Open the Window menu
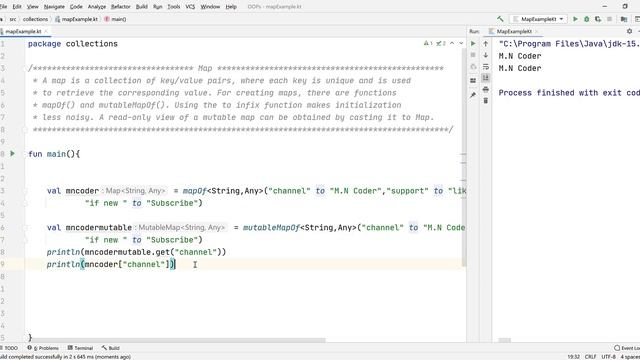Viewport: 640px width, 360px height. click(x=210, y=7)
